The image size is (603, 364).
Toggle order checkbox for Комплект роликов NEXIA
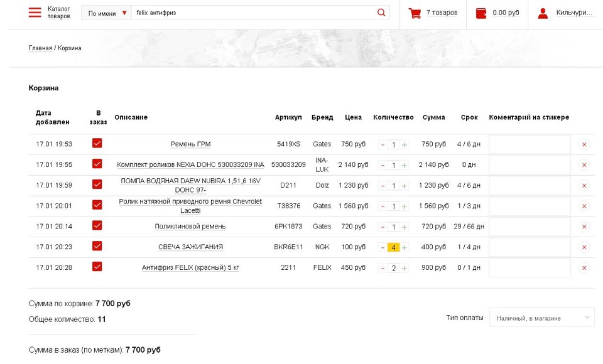[97, 164]
